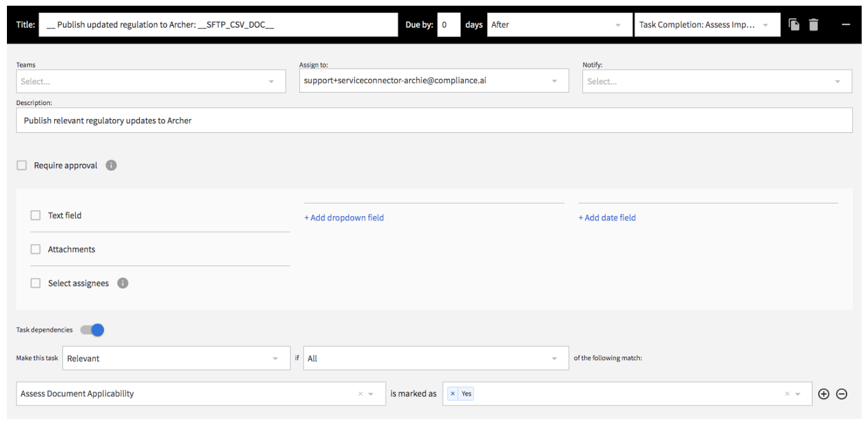Edit the Due by days number
The image size is (868, 427).
coord(449,25)
